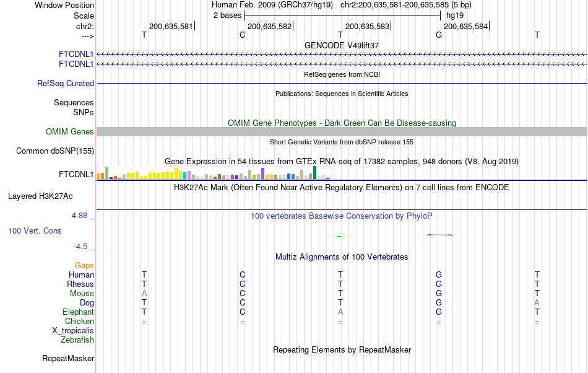The image size is (588, 373).
Task: Click the mismatched A in the Mouse row
Action: click(144, 294)
